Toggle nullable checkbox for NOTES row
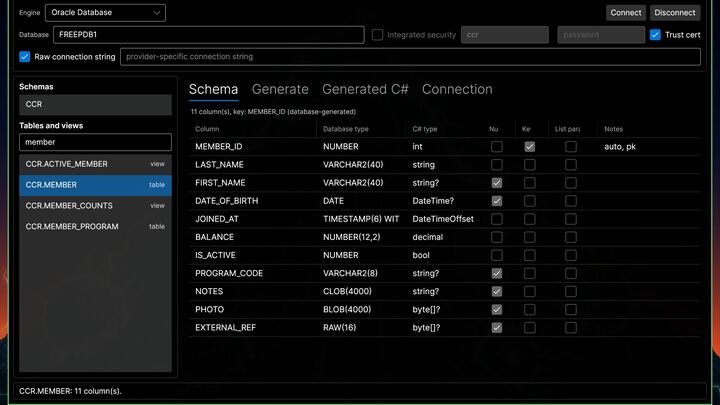 497,291
